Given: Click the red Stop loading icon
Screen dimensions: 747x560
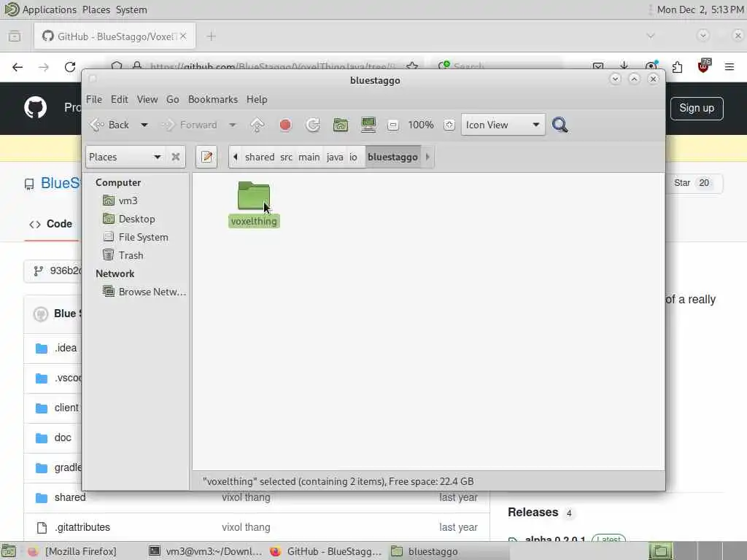Looking at the screenshot, I should [285, 125].
